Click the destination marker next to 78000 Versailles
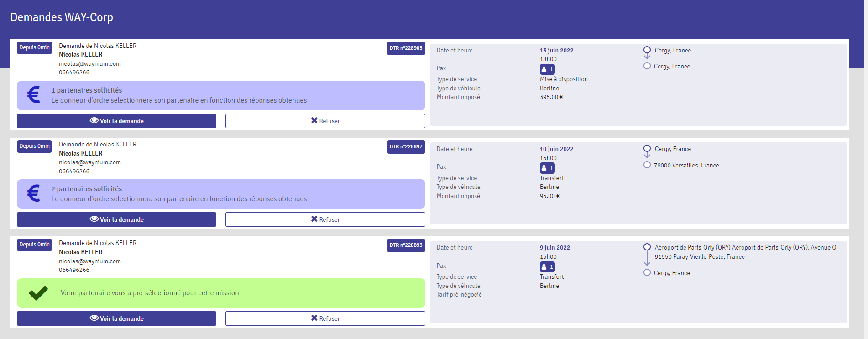The image size is (868, 339). 647,165
